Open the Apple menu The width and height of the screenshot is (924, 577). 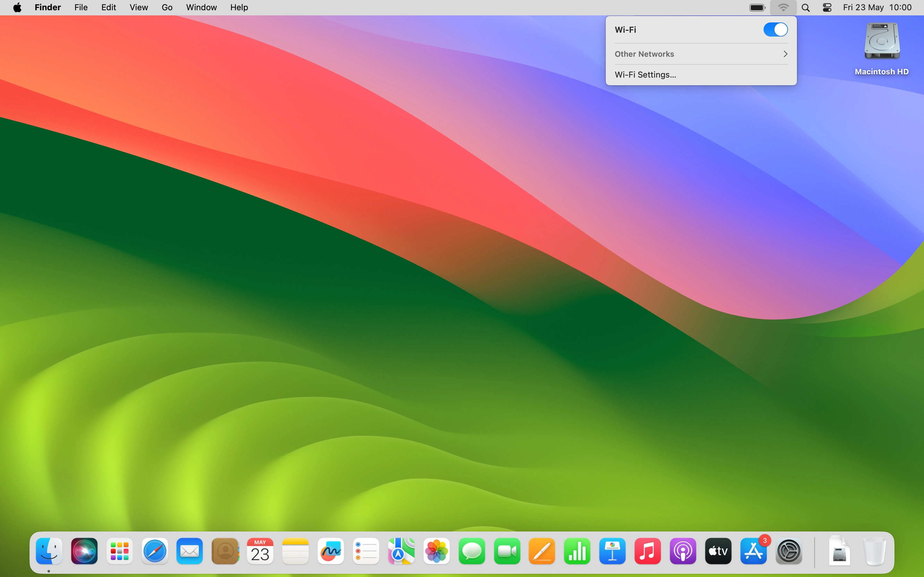(17, 8)
